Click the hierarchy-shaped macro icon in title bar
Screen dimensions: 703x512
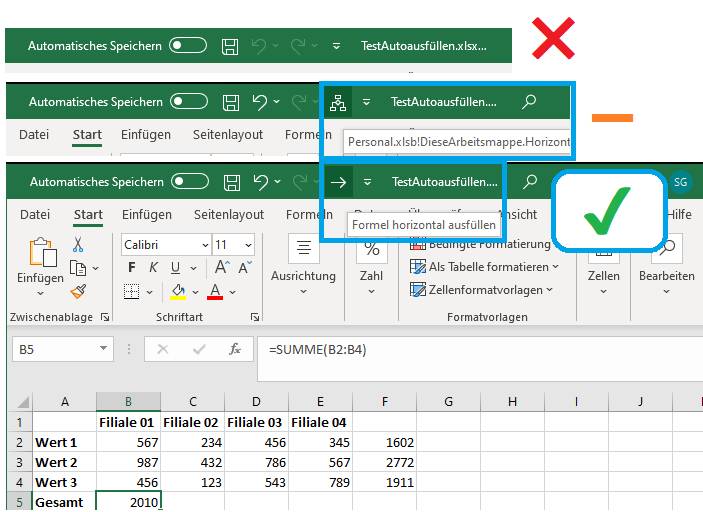coord(338,102)
